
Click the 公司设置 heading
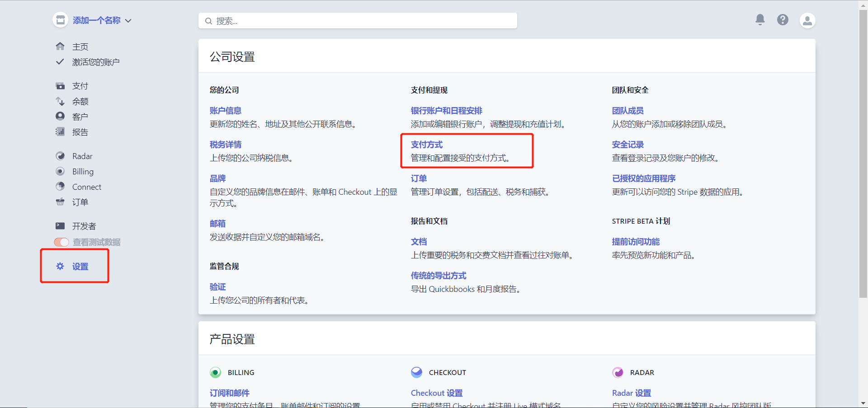pyautogui.click(x=232, y=57)
